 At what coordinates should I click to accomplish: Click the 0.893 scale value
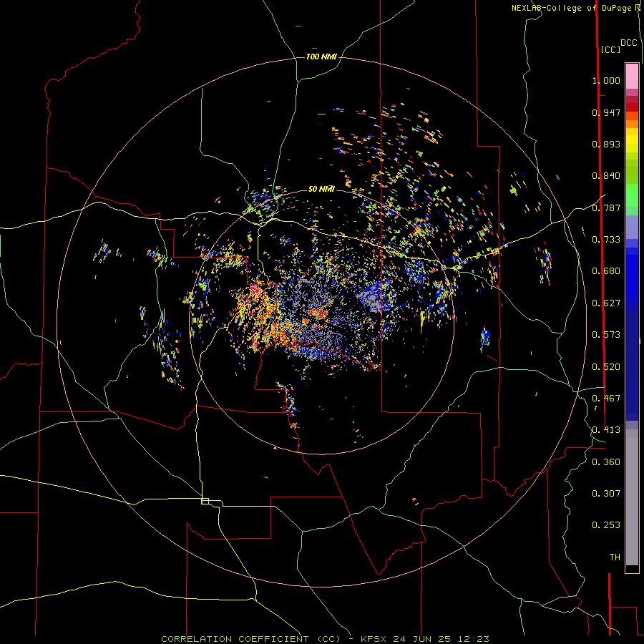606,144
